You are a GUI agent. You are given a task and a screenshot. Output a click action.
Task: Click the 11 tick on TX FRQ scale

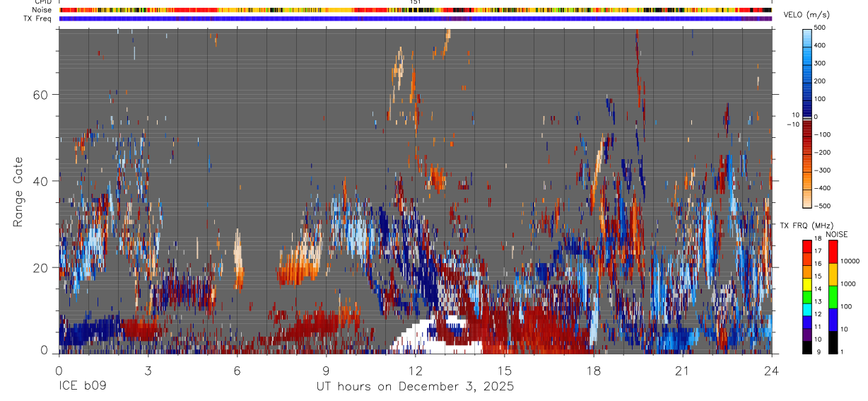coord(818,327)
